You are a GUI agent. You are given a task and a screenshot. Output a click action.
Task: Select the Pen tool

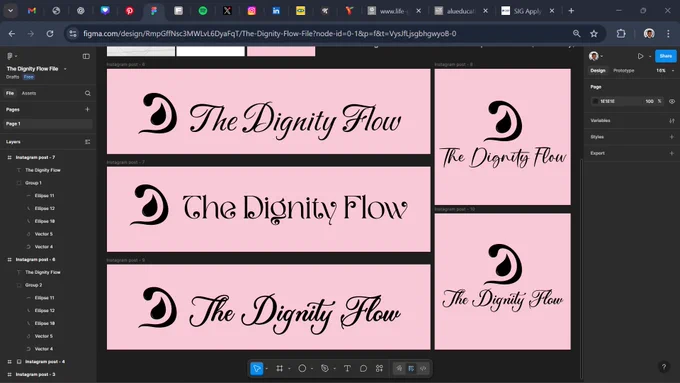tap(325, 369)
